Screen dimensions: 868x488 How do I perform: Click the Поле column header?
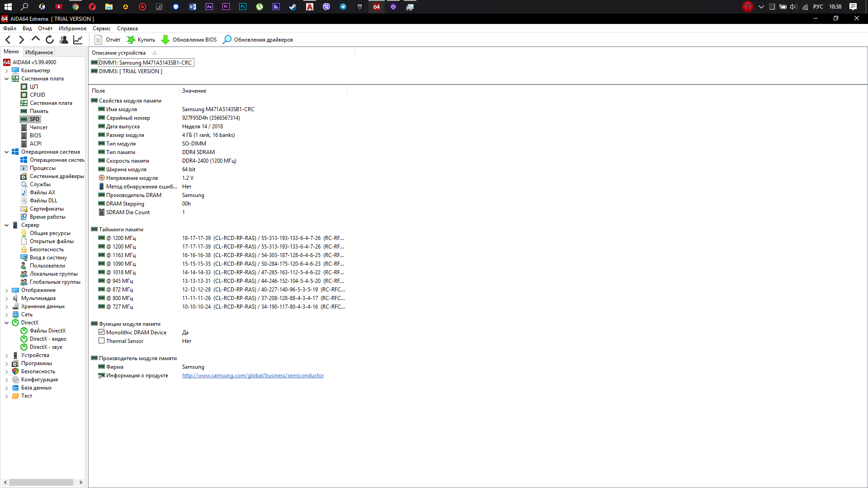tap(134, 91)
